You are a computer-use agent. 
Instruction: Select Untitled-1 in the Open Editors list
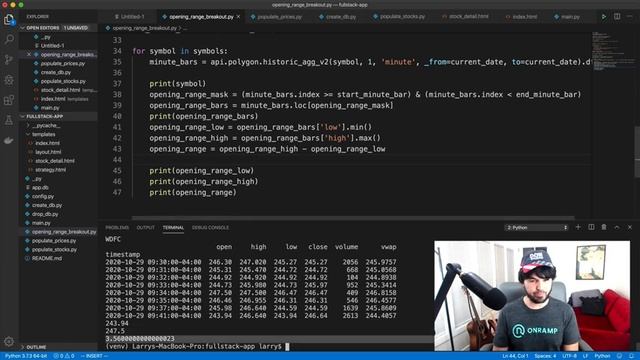[x=52, y=45]
